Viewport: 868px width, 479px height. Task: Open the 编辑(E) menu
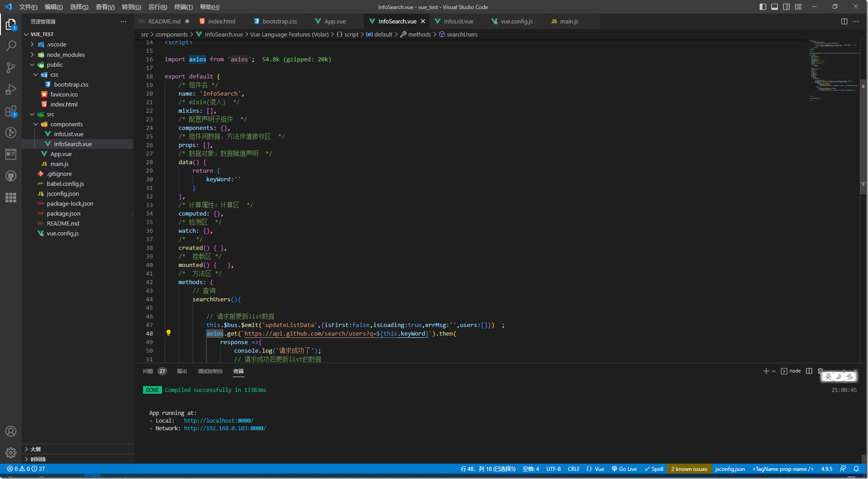(x=54, y=7)
